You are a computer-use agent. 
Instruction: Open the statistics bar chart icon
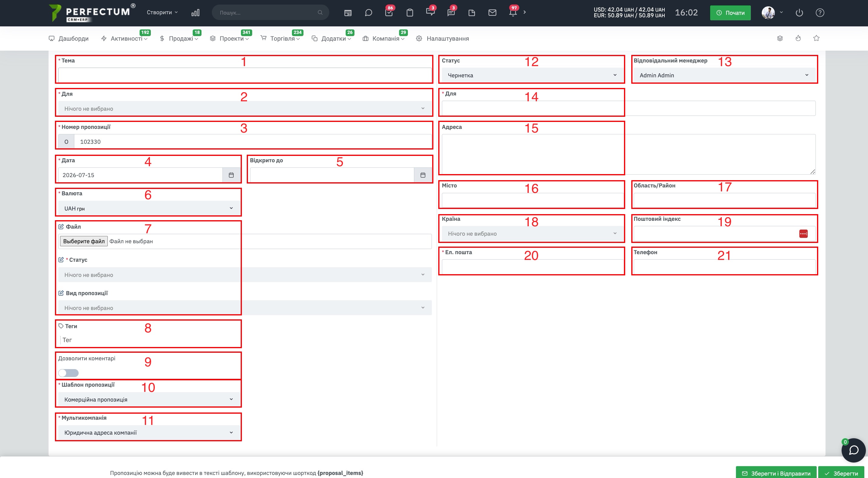pyautogui.click(x=195, y=13)
